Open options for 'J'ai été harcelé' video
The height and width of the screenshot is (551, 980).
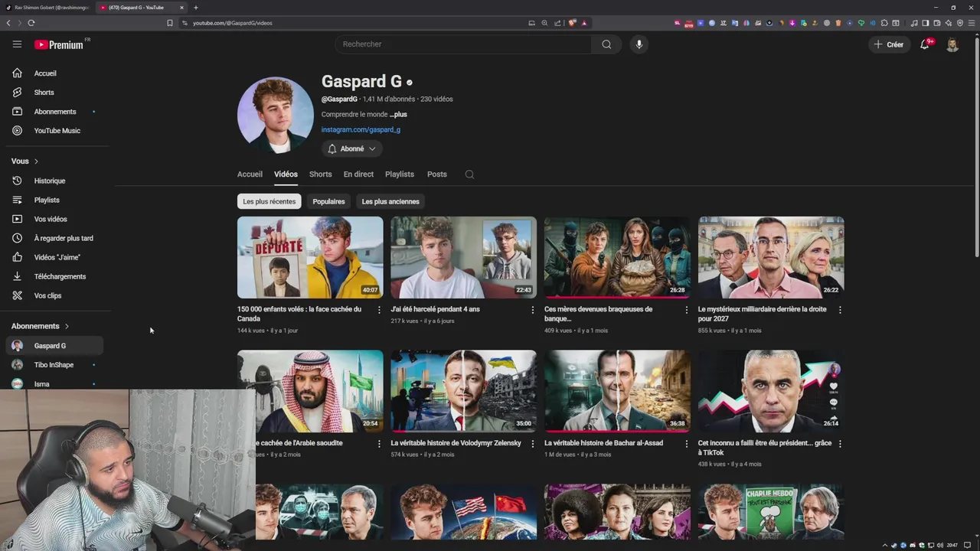pyautogui.click(x=533, y=310)
